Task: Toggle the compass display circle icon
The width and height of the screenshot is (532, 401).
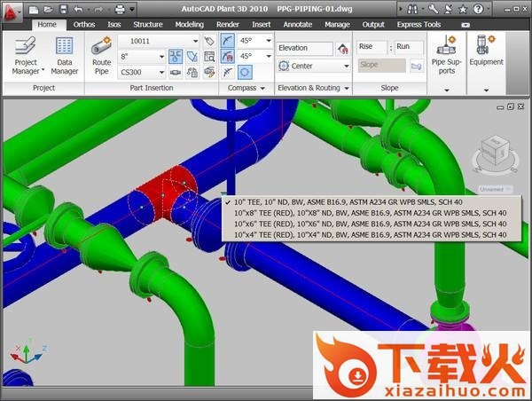Action: point(245,73)
